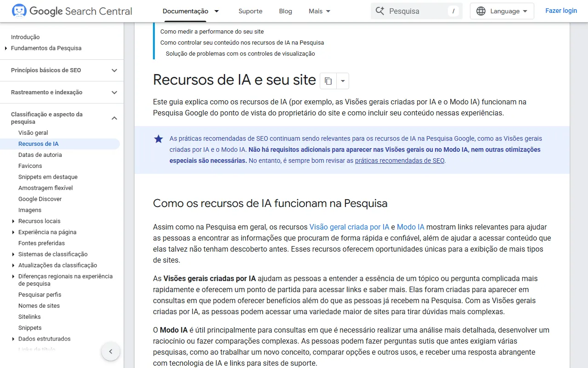Copy page using the copy icon beside title
The image size is (588, 368).
328,81
